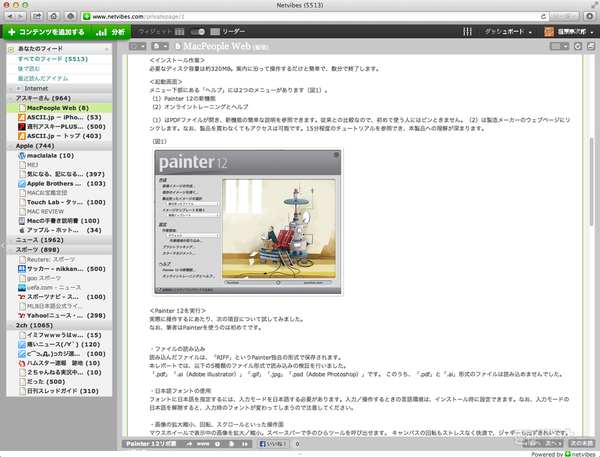Image resolution: width=600 pixels, height=457 pixels.
Task: Click the layered diamond toolbar icon next to Home
Action: [x=70, y=16]
